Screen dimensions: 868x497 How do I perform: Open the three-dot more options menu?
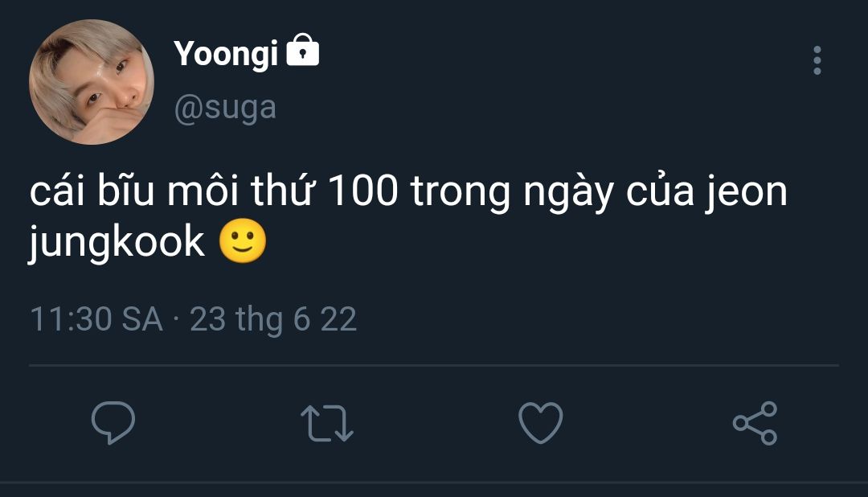point(817,60)
